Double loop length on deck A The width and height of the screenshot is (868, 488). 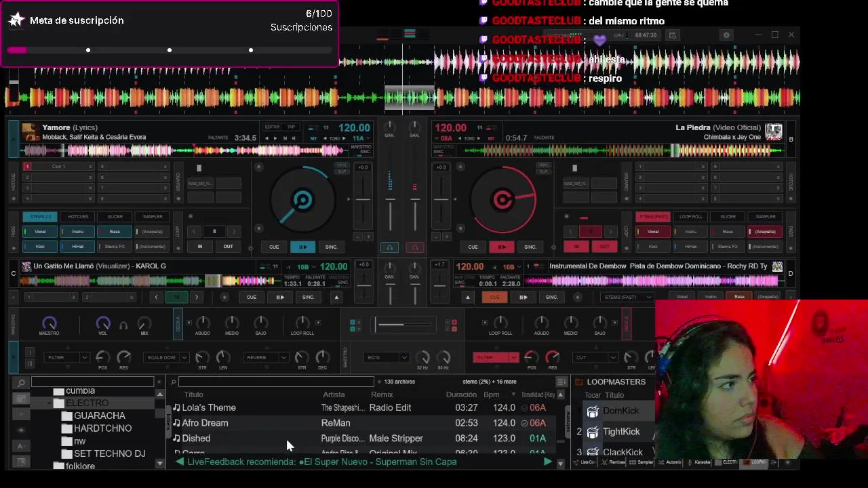234,232
